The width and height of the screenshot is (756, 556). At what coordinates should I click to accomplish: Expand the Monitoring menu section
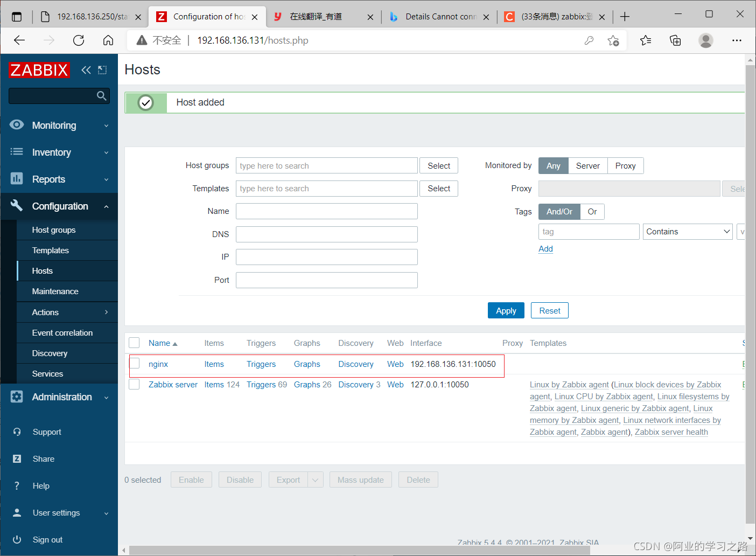click(x=106, y=126)
